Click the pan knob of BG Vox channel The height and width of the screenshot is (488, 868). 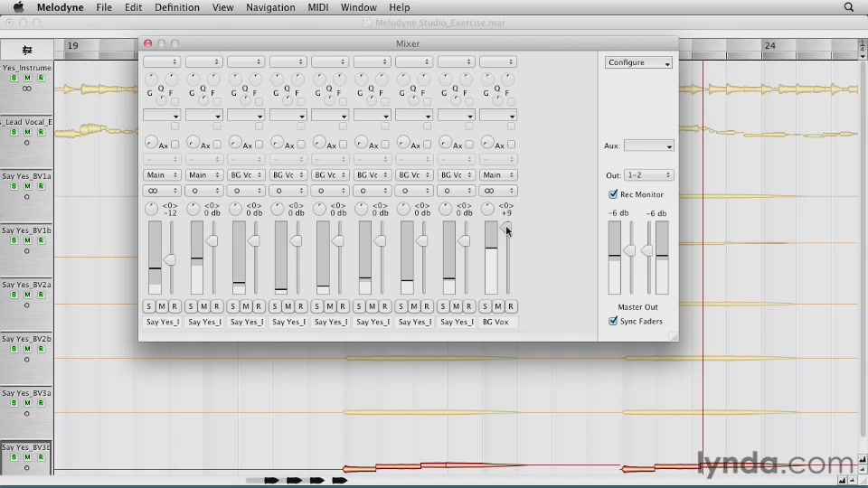coord(487,209)
